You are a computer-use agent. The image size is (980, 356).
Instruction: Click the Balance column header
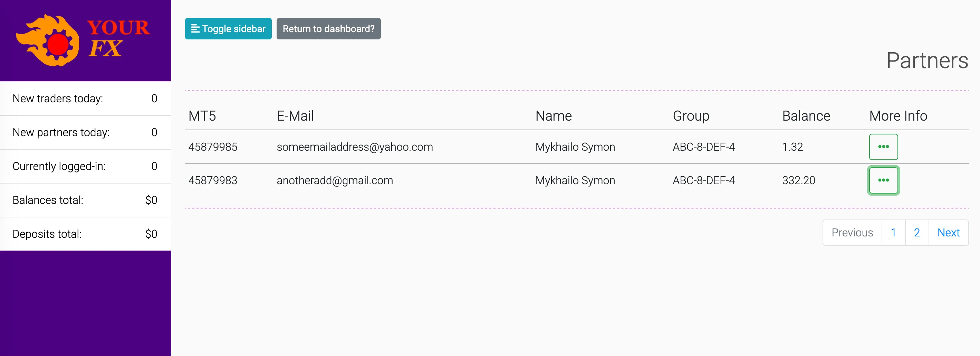coord(806,116)
